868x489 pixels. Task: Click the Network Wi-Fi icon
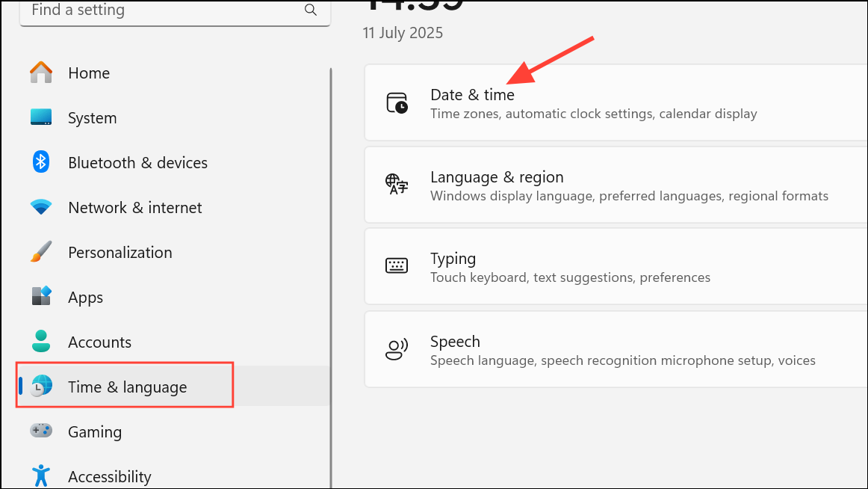click(x=41, y=207)
